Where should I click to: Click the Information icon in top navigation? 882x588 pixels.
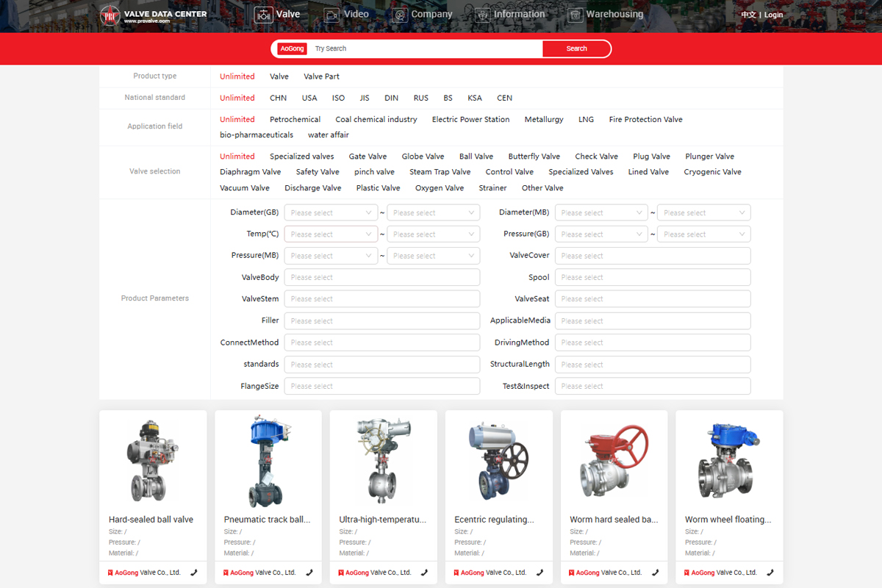[483, 15]
